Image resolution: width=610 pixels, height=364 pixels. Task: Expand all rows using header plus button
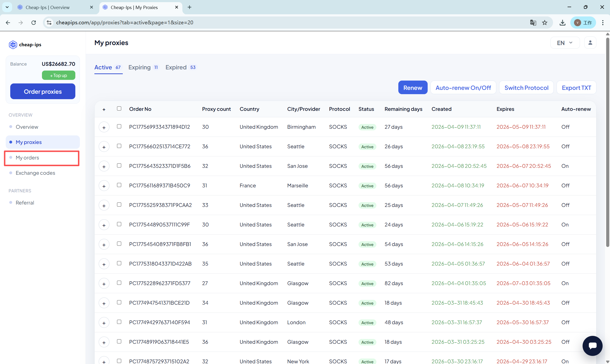tap(104, 109)
